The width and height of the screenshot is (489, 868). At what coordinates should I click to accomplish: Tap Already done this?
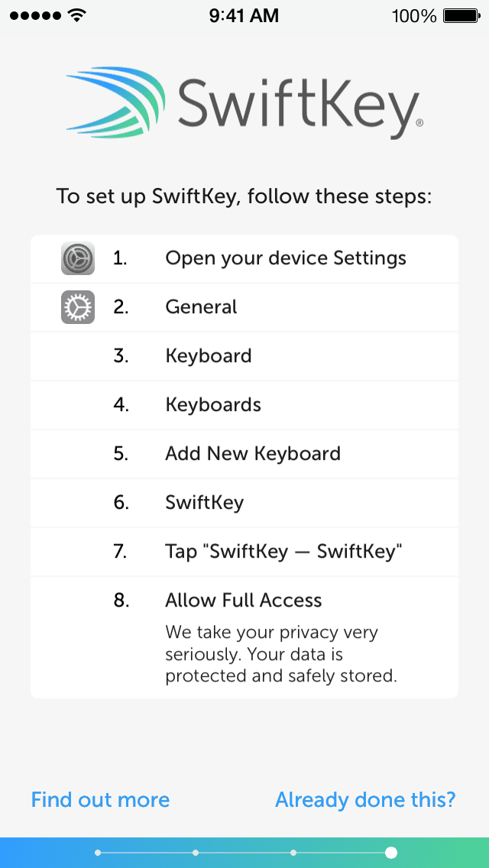coord(365,800)
